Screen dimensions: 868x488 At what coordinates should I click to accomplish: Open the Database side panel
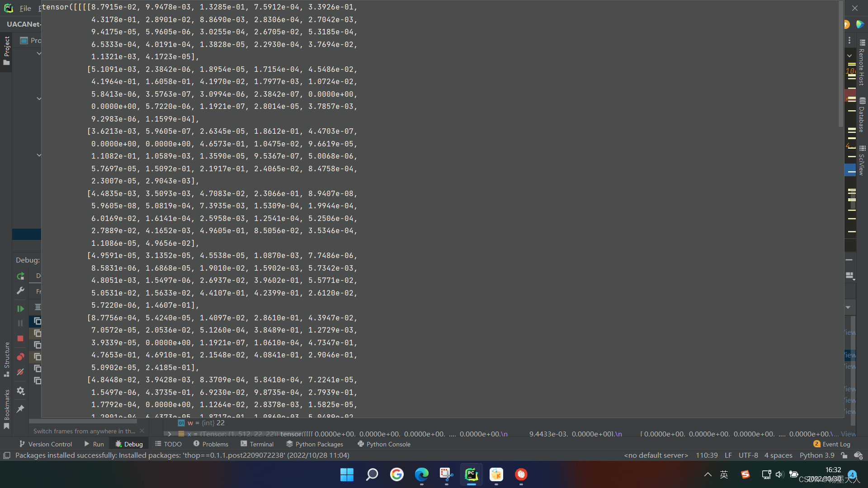862,115
